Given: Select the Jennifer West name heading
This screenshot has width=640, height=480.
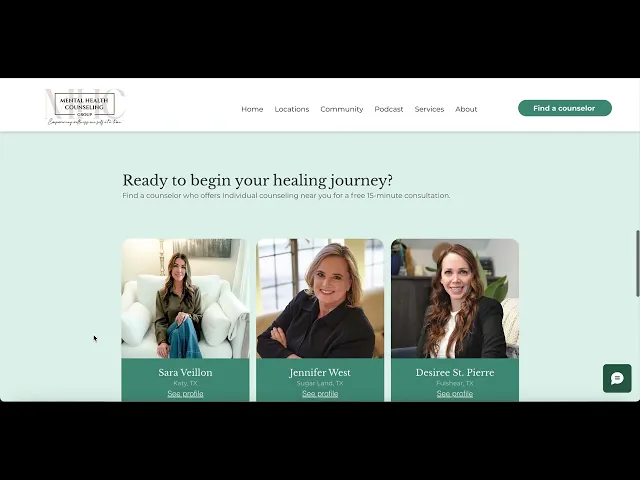Looking at the screenshot, I should tap(320, 372).
